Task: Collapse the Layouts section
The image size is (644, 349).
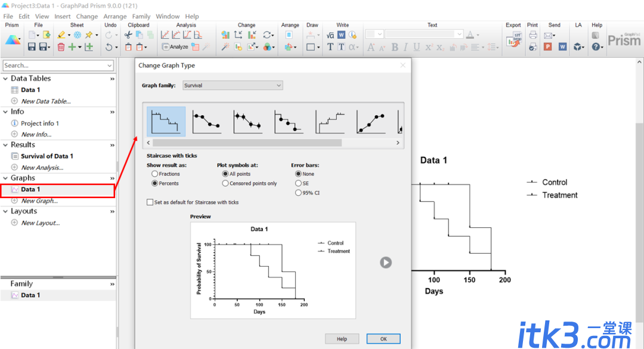Action: click(x=5, y=211)
